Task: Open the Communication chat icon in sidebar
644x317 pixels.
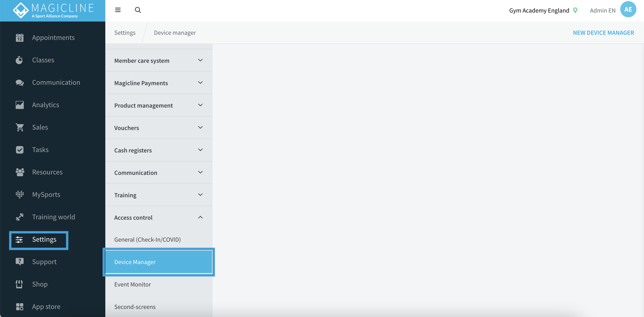Action: [19, 82]
